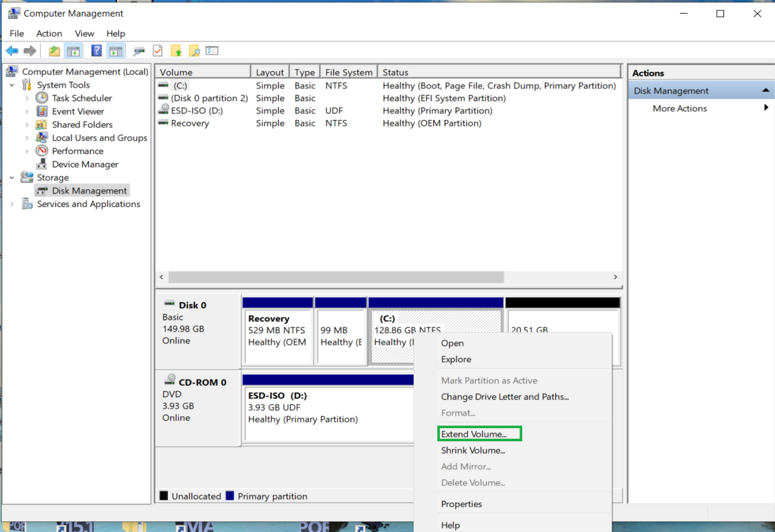This screenshot has height=532, width=775.
Task: Click the Back navigation arrow
Action: (x=12, y=50)
